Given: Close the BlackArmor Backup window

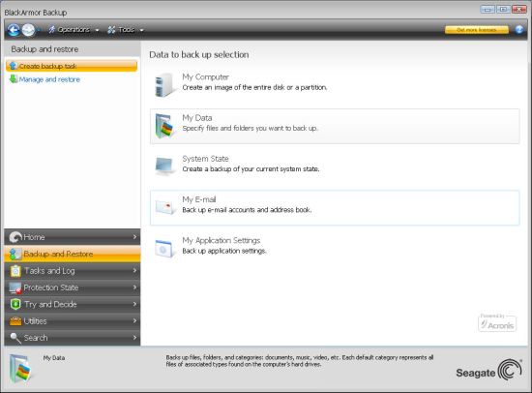Looking at the screenshot, I should point(519,9).
